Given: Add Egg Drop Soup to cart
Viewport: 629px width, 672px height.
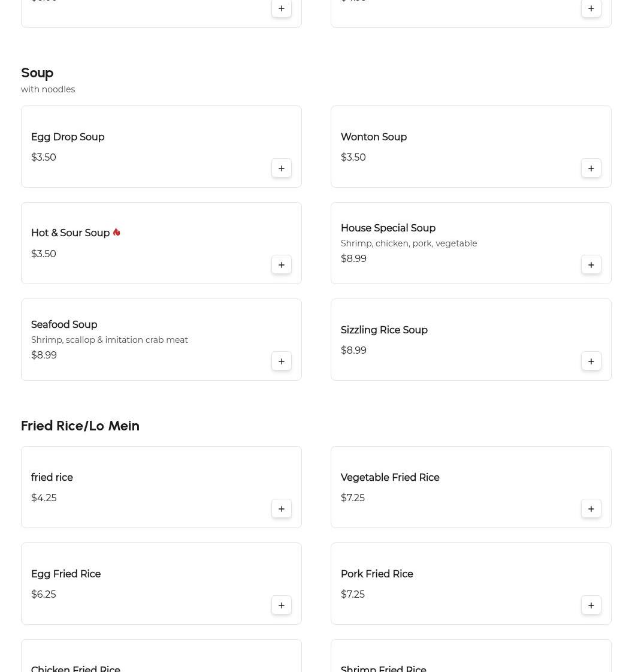Looking at the screenshot, I should click(282, 168).
